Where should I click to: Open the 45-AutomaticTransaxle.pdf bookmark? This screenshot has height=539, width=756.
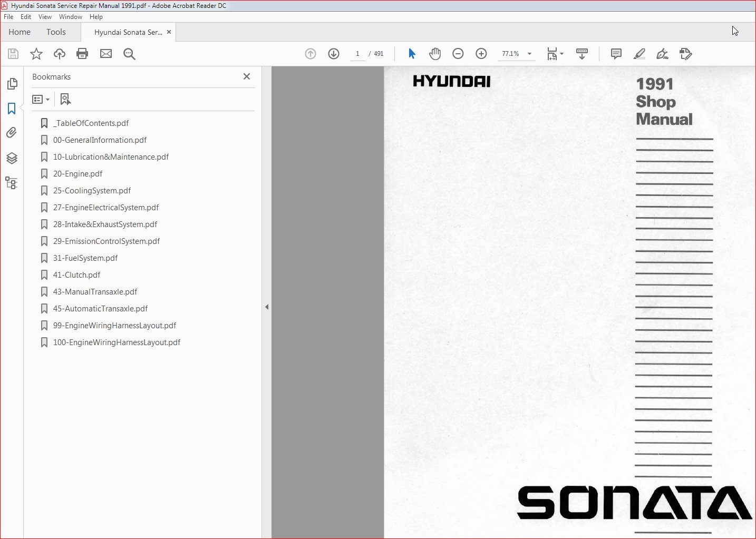pos(100,309)
